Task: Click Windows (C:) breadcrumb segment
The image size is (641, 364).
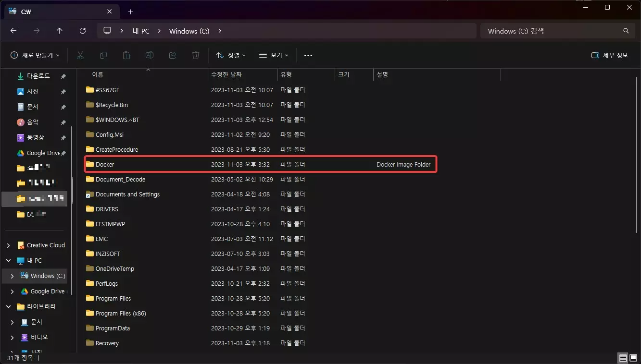Action: click(189, 31)
